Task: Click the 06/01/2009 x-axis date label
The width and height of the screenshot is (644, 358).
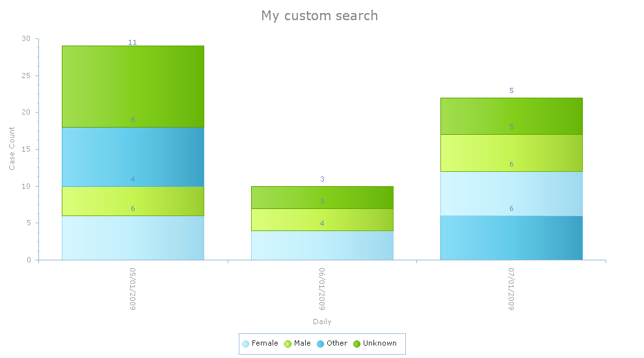Action: [322, 288]
